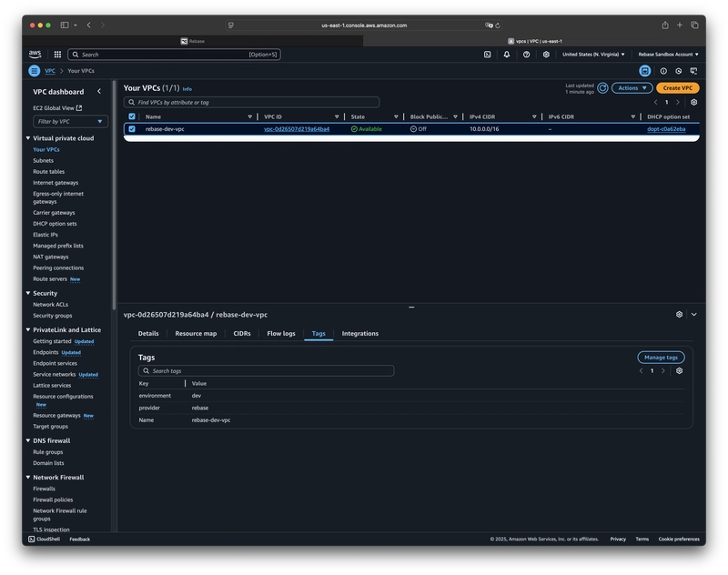Switch to the CIDRs tab
Screen dimensions: 728x575
[x=242, y=333]
